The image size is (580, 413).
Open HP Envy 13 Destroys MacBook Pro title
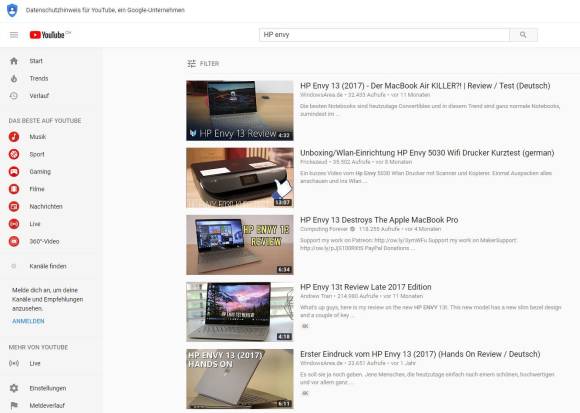click(379, 220)
